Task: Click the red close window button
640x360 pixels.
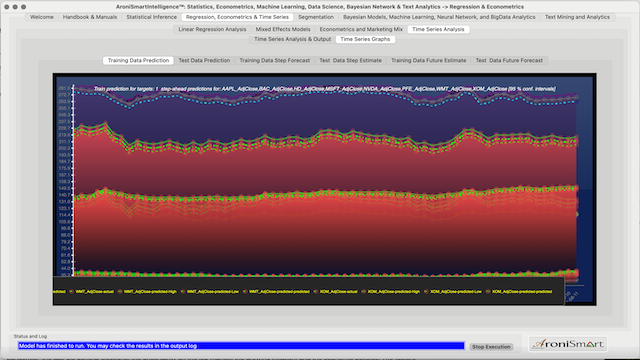Action: pos(7,7)
